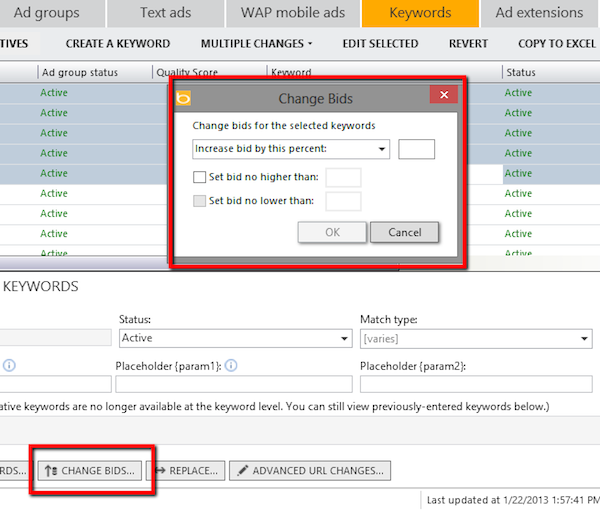Click the bid percent input field
The width and height of the screenshot is (600, 510).
[416, 149]
